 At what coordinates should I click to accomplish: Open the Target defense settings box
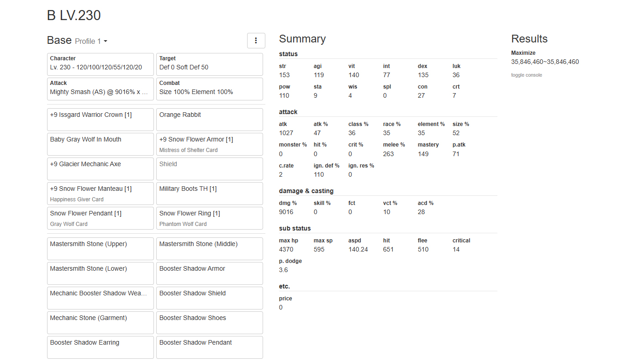coord(209,64)
